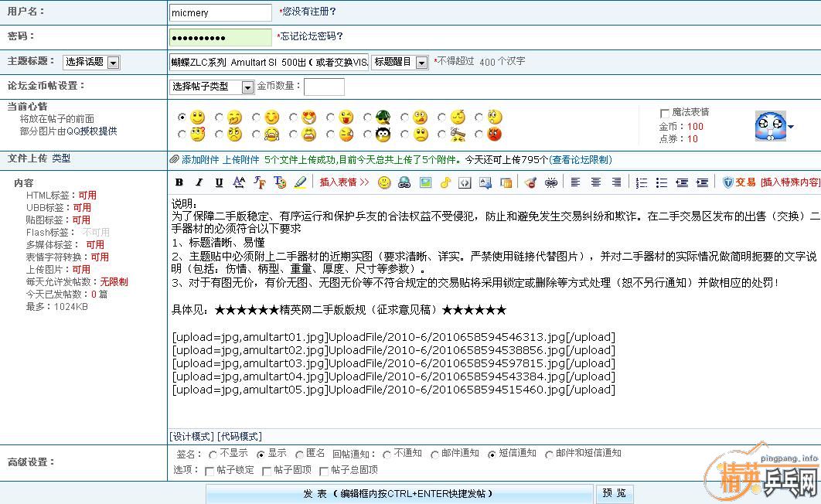821x504 pixels.
Task: Click the 发表 submit post button
Action: coord(398,493)
